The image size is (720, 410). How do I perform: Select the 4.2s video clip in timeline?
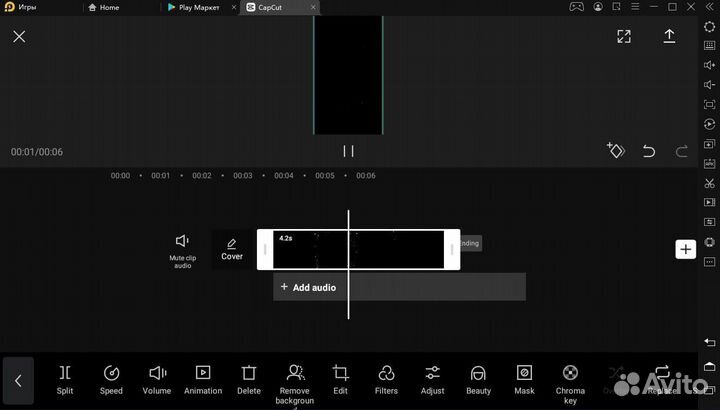pos(358,250)
